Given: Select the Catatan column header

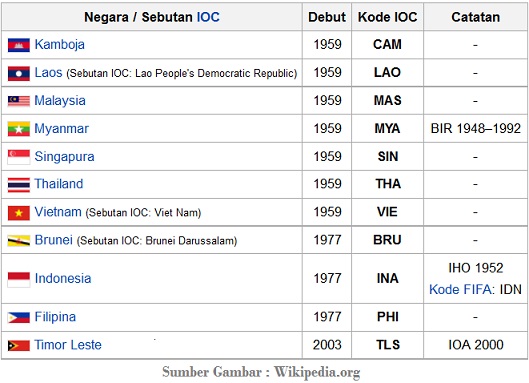Looking at the screenshot, I should tap(475, 17).
